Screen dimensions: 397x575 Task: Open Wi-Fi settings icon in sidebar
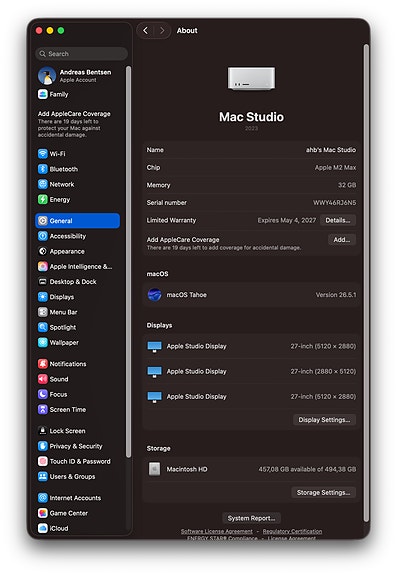pyautogui.click(x=43, y=154)
